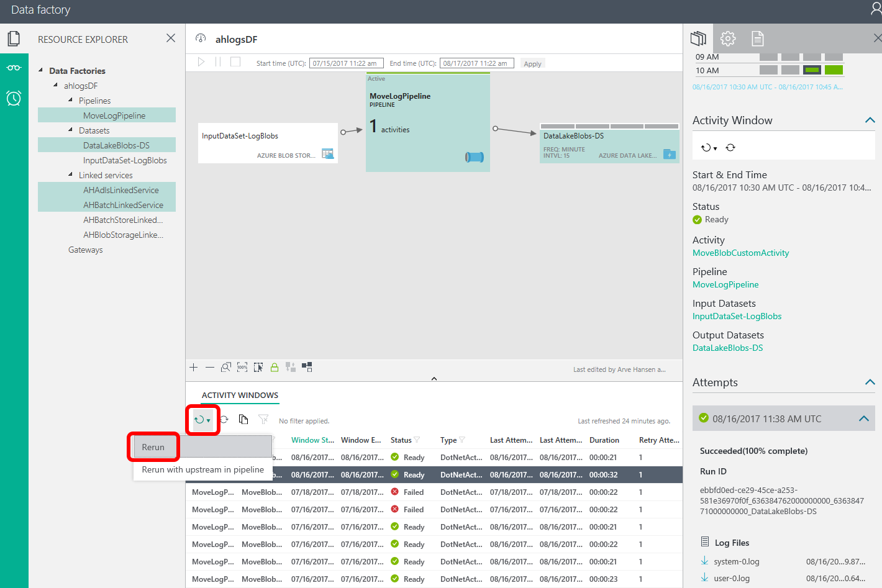
Task: Open Rerun dropdown in the Activity Window pane
Action: pos(709,148)
